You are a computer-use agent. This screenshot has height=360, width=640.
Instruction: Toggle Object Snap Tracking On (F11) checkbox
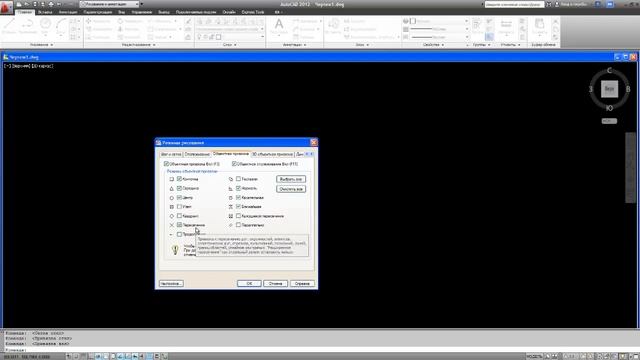pyautogui.click(x=234, y=164)
